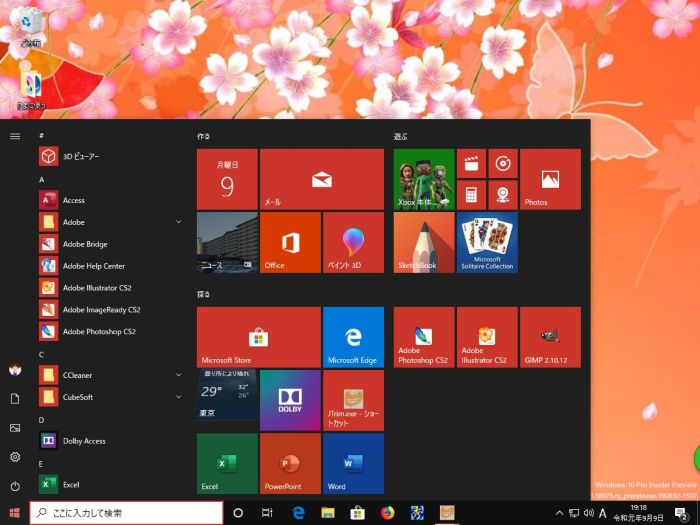The height and width of the screenshot is (525, 700).
Task: Open the Paint 3D tile
Action: (x=353, y=242)
